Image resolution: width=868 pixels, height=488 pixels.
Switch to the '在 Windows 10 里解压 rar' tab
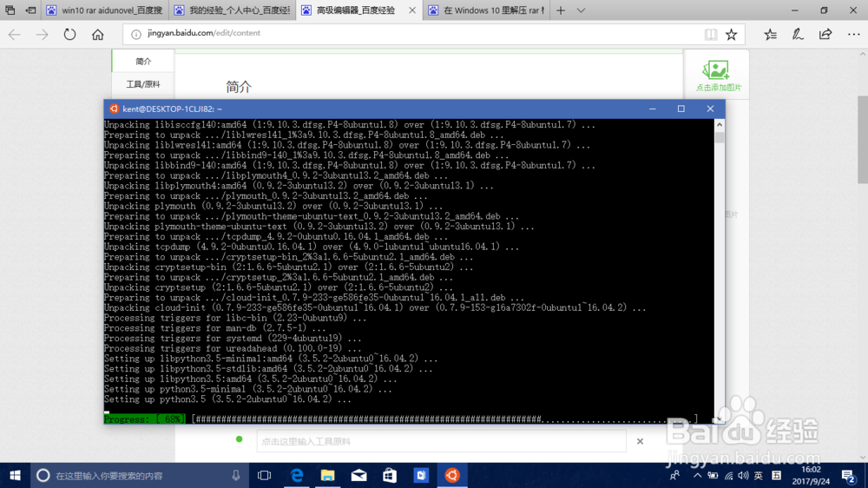click(487, 10)
